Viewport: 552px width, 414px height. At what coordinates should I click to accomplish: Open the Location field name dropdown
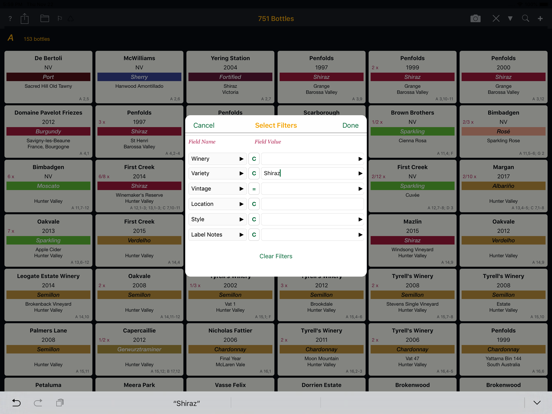217,204
